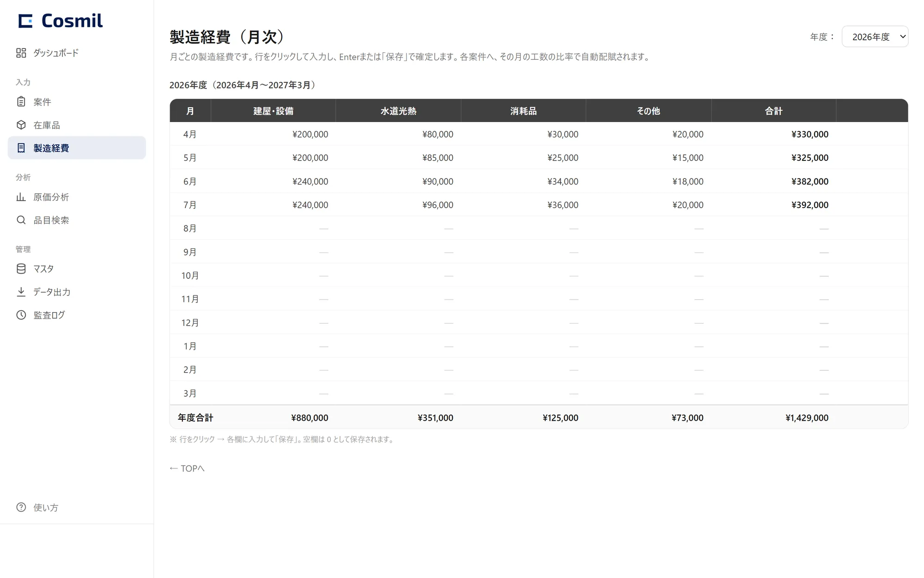
Task: Click the 水道光熱 column header
Action: pos(398,111)
